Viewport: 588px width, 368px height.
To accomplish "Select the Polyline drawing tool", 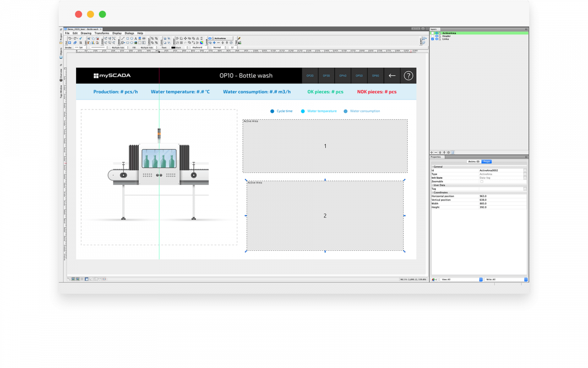I will pos(123,43).
